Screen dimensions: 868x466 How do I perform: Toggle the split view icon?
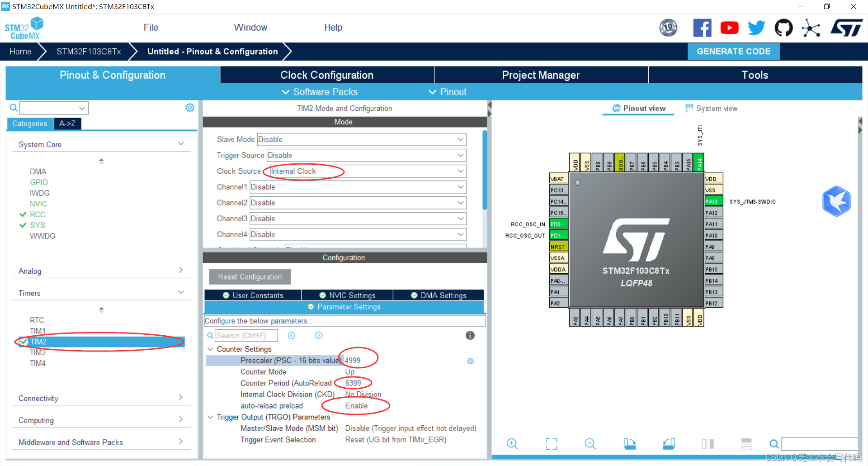708,444
